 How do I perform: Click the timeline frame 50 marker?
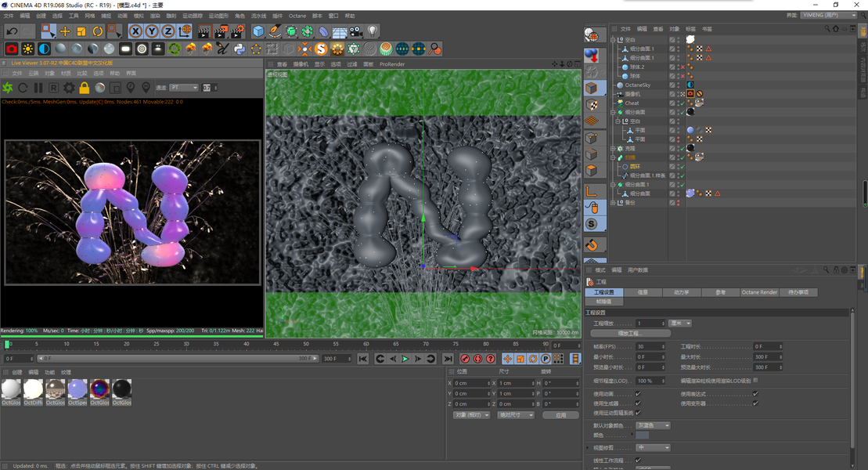point(306,345)
